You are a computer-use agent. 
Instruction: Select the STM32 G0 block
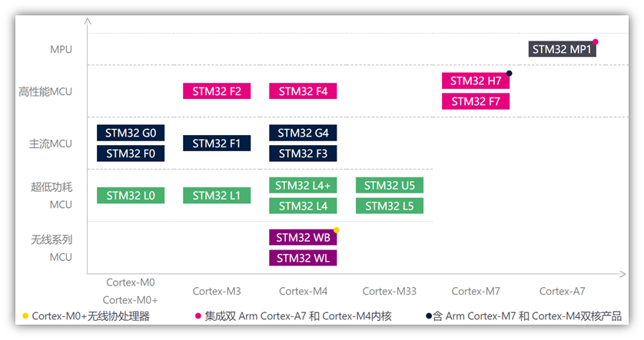(x=131, y=133)
